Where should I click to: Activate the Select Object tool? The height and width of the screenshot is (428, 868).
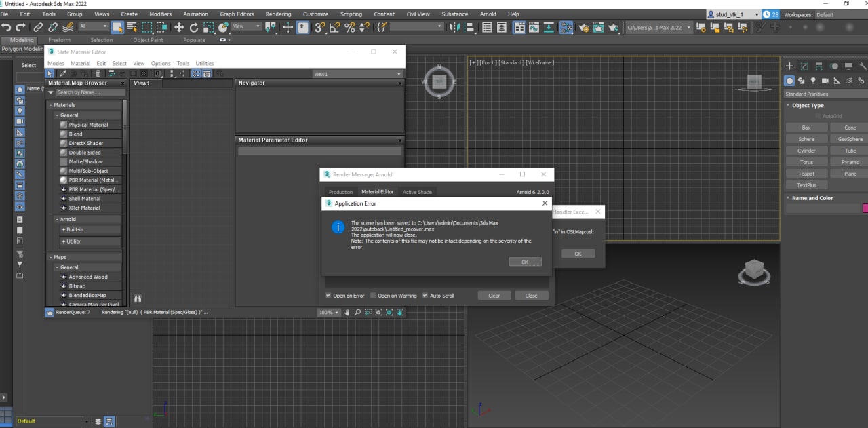point(117,27)
